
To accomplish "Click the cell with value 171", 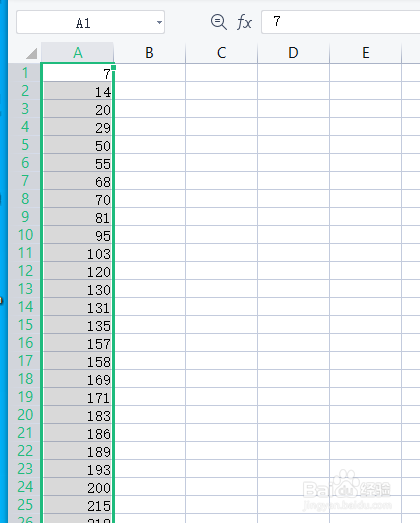I will point(78,397).
